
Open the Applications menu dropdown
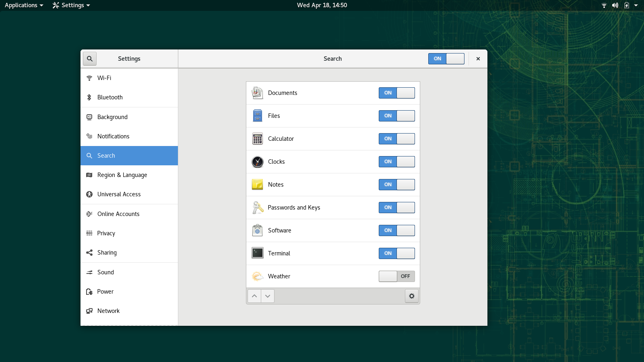pyautogui.click(x=24, y=5)
